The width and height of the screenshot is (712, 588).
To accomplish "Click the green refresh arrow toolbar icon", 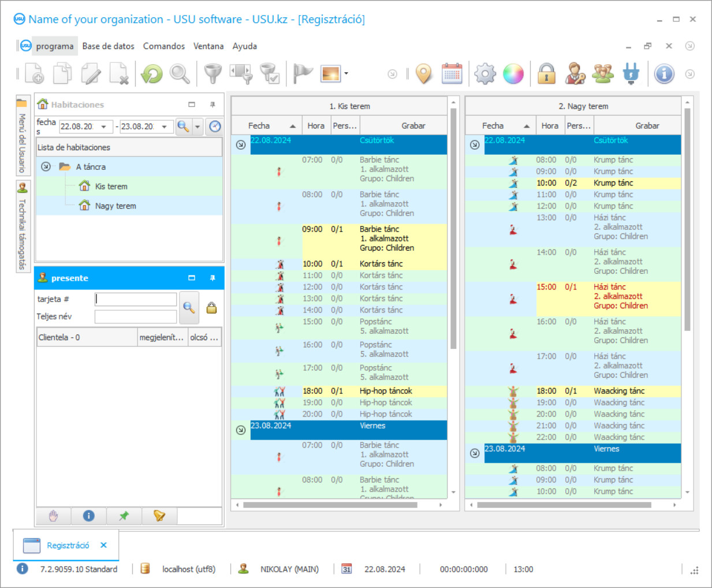I will pos(152,74).
